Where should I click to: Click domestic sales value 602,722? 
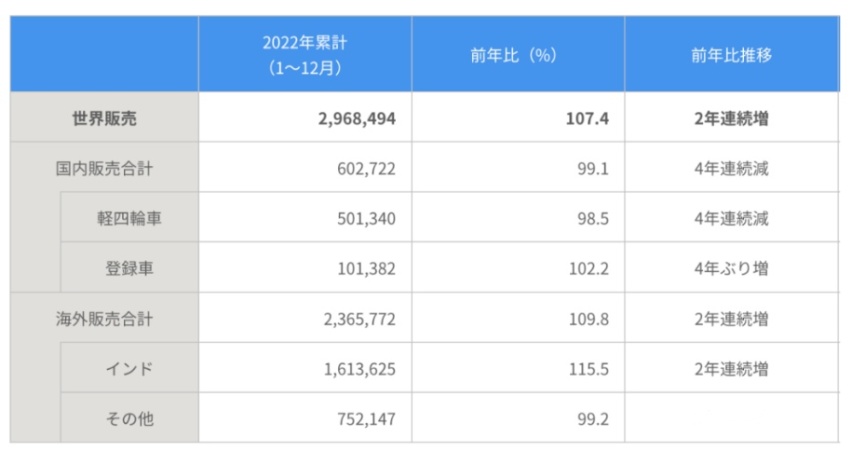click(x=368, y=168)
